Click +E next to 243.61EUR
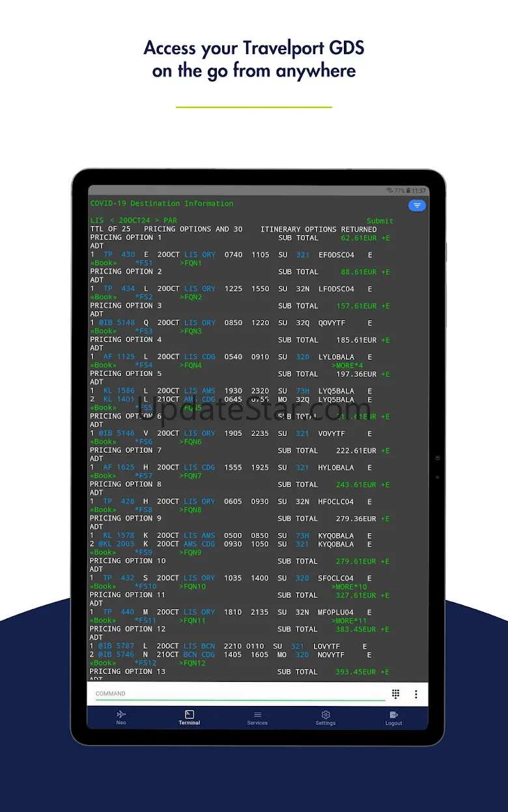The width and height of the screenshot is (508, 812). [386, 485]
